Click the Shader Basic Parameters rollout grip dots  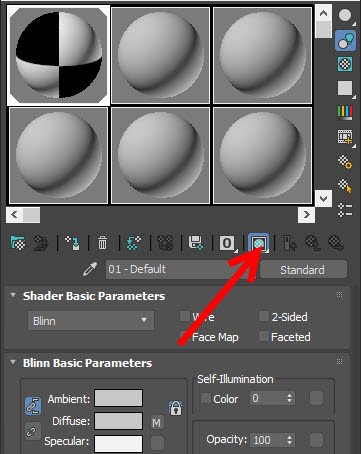(339, 294)
